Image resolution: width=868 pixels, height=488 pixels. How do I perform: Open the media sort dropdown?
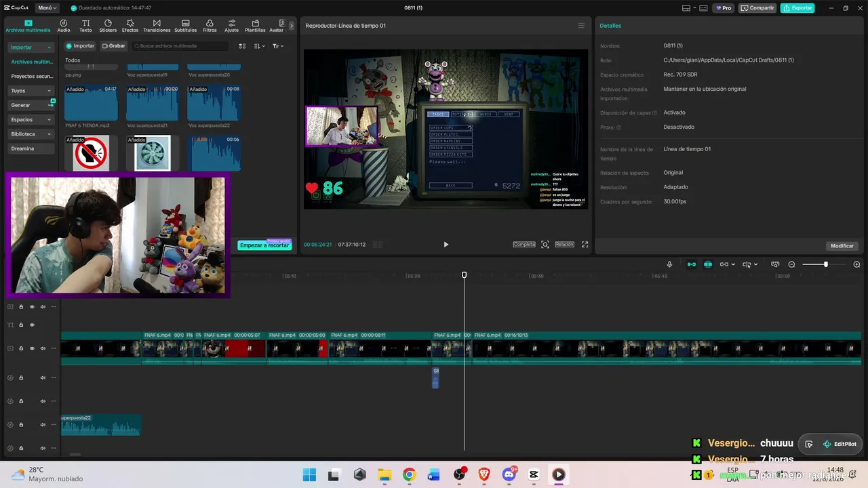click(259, 46)
